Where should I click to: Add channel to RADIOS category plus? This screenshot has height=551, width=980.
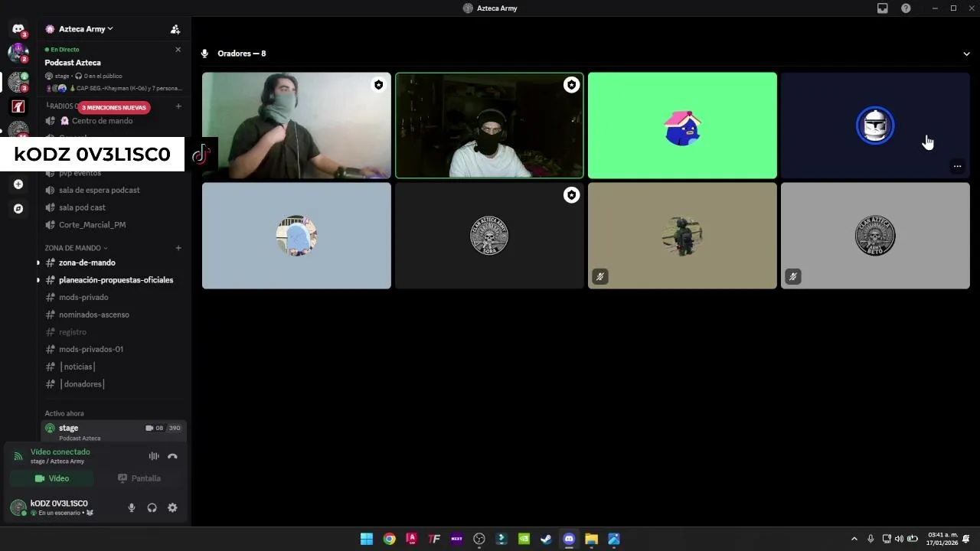pos(178,106)
